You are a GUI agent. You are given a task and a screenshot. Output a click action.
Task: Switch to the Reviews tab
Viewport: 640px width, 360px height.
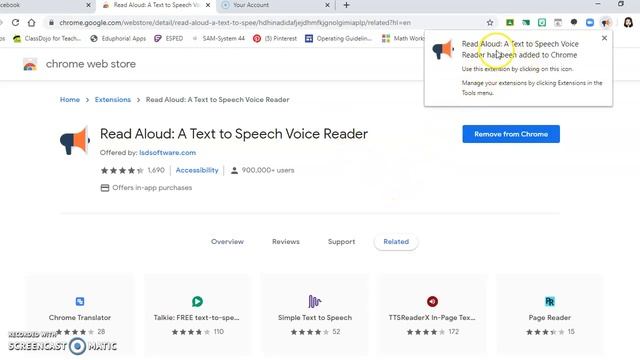click(286, 242)
